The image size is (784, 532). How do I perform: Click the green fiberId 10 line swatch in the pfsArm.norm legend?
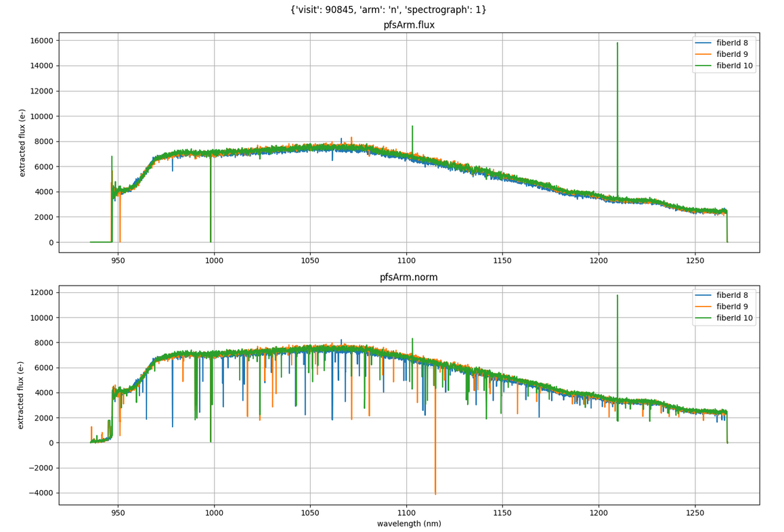point(703,318)
